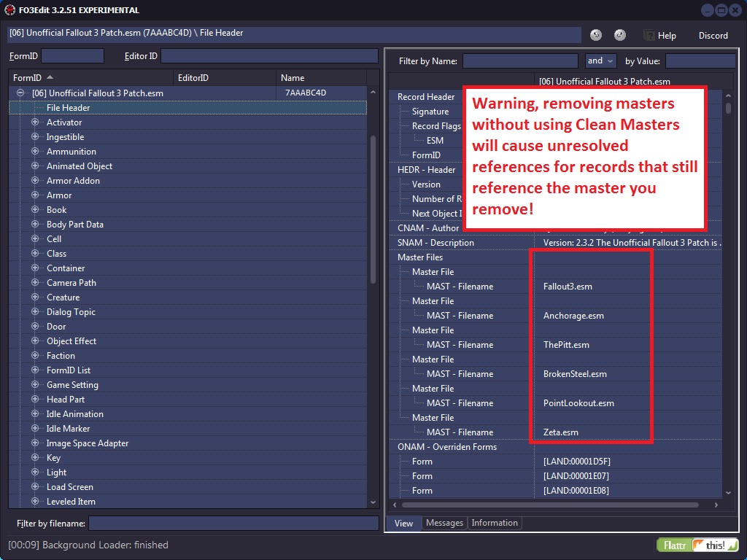This screenshot has height=560, width=747.
Task: Switch to the View tab
Action: (403, 523)
